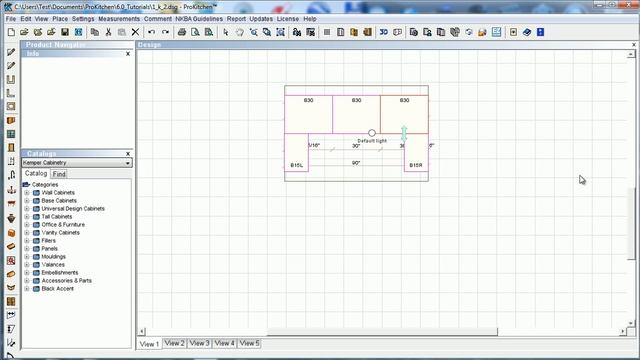
Task: Select the Catalog tab in Catalogs panel
Action: pos(36,173)
